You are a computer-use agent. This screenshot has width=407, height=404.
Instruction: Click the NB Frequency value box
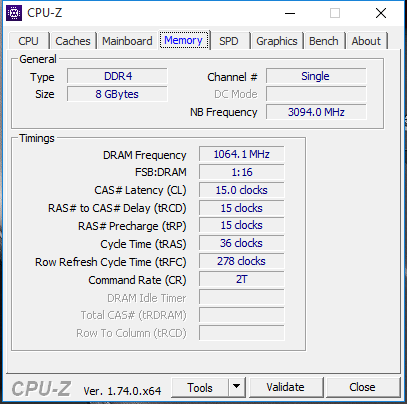(x=316, y=112)
